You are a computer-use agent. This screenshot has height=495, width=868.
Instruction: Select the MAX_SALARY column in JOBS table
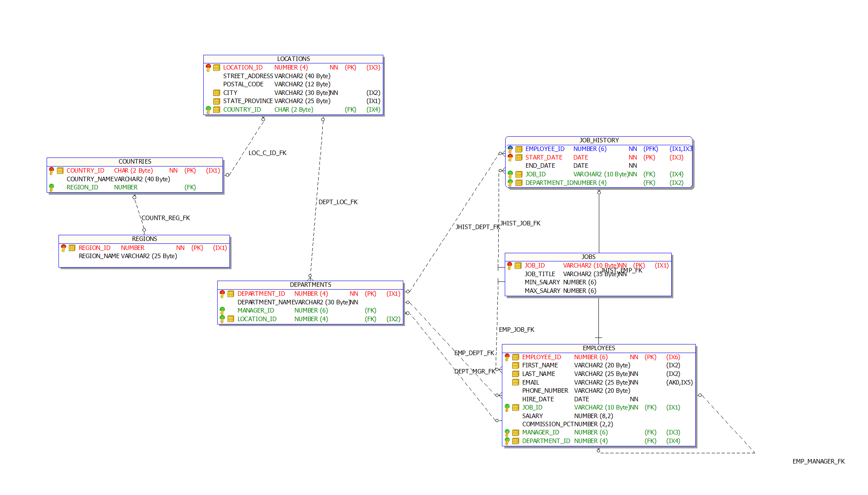pyautogui.click(x=542, y=291)
